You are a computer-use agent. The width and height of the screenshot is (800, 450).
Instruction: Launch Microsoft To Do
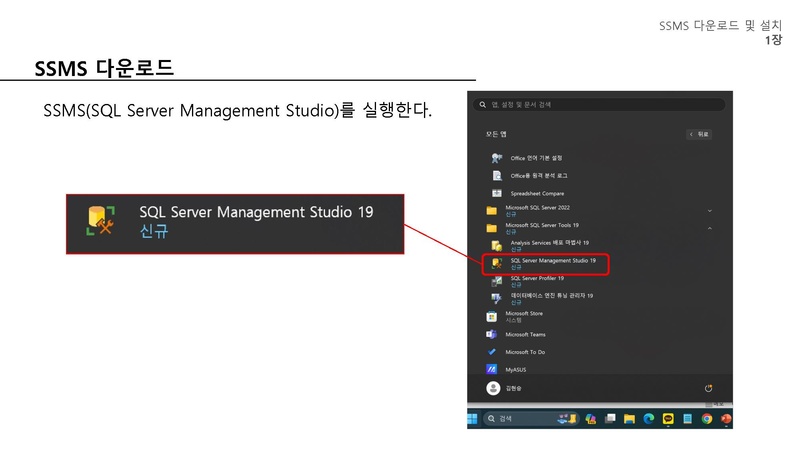[x=525, y=352]
